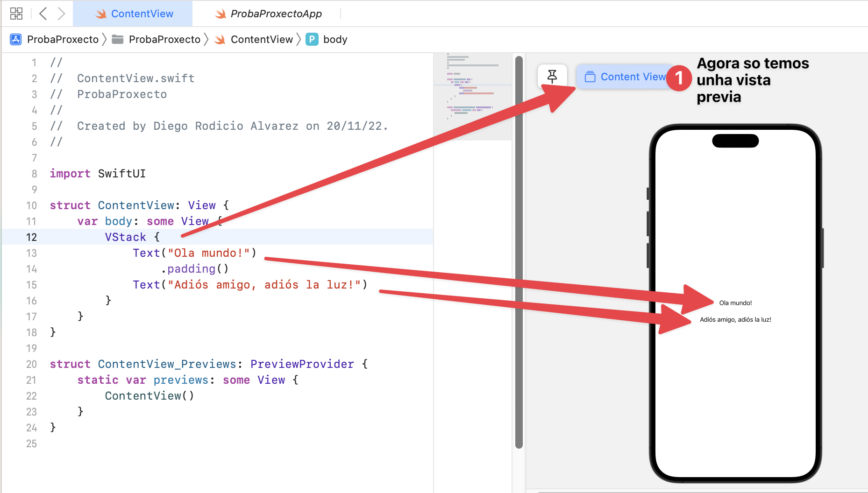
Task: Toggle the pin preview button
Action: click(552, 77)
